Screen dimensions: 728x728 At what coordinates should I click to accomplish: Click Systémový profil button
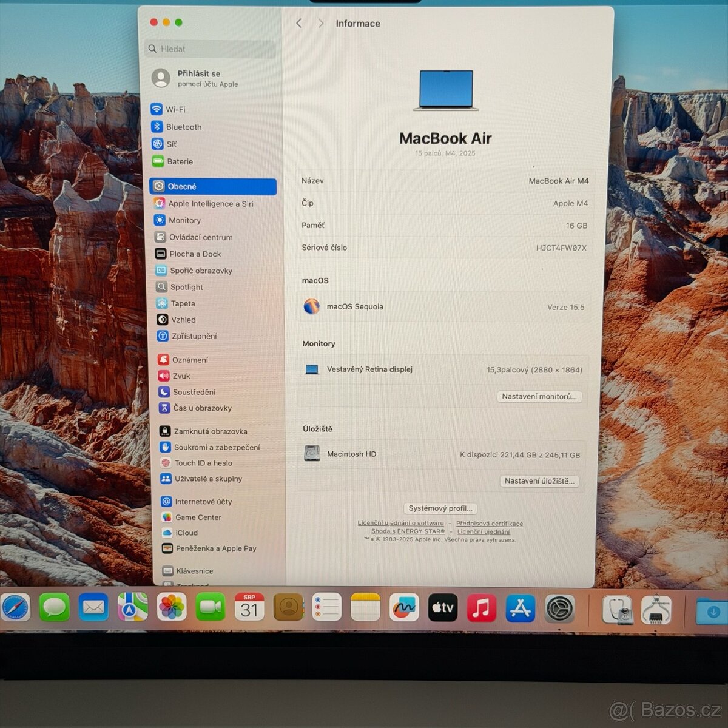(x=440, y=508)
